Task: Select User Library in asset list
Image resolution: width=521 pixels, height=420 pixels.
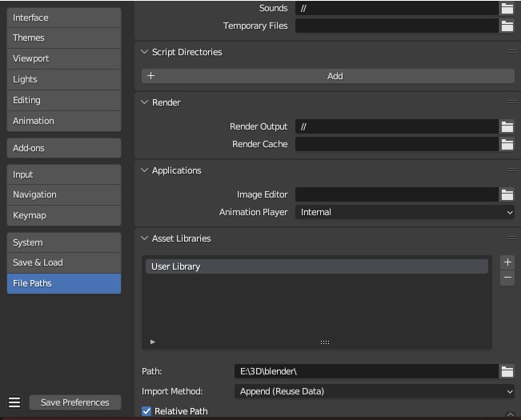Action: click(x=316, y=266)
